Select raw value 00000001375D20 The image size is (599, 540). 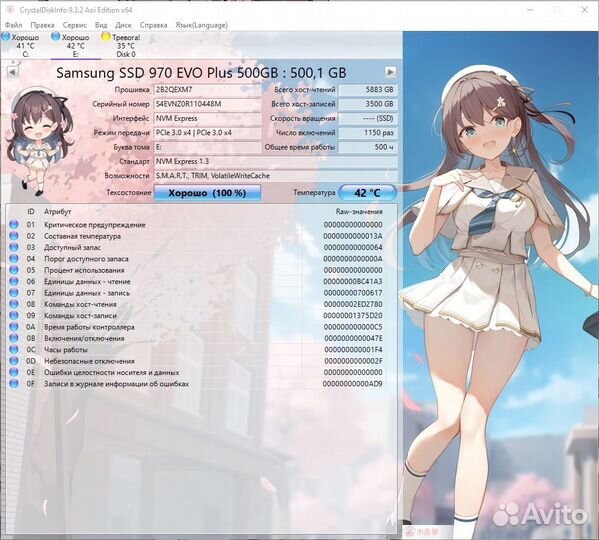[353, 315]
